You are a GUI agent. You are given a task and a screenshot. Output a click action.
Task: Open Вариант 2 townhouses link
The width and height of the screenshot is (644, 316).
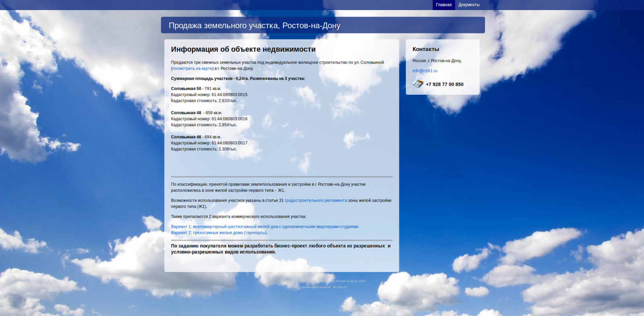[219, 233]
